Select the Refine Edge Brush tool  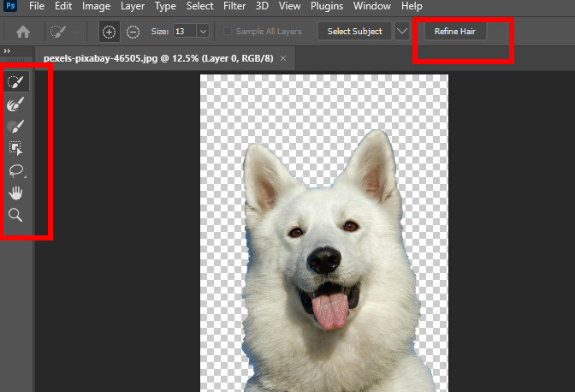pyautogui.click(x=15, y=104)
